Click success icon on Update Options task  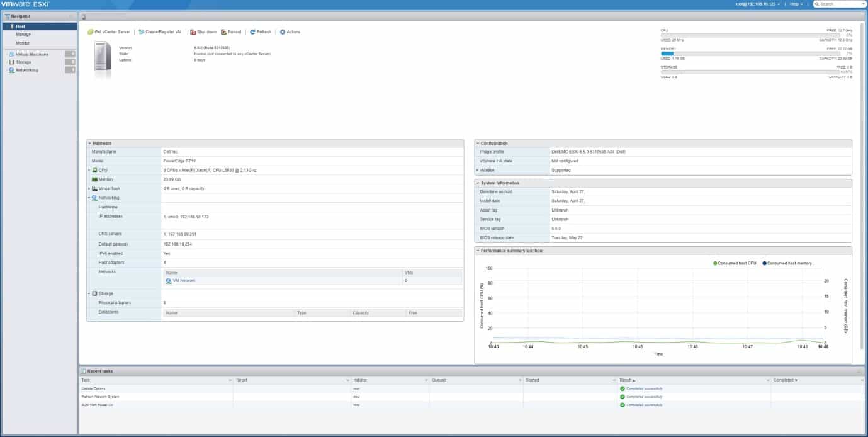(623, 389)
